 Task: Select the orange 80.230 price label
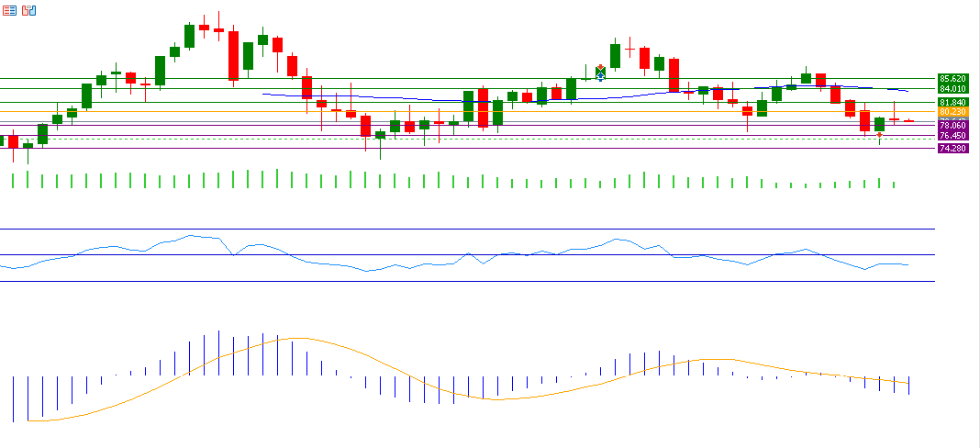tap(954, 112)
